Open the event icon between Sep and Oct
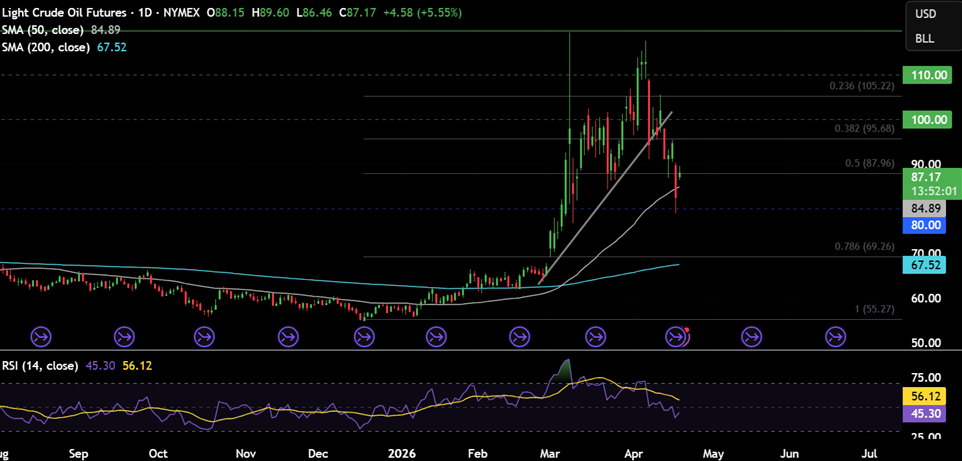 point(126,337)
